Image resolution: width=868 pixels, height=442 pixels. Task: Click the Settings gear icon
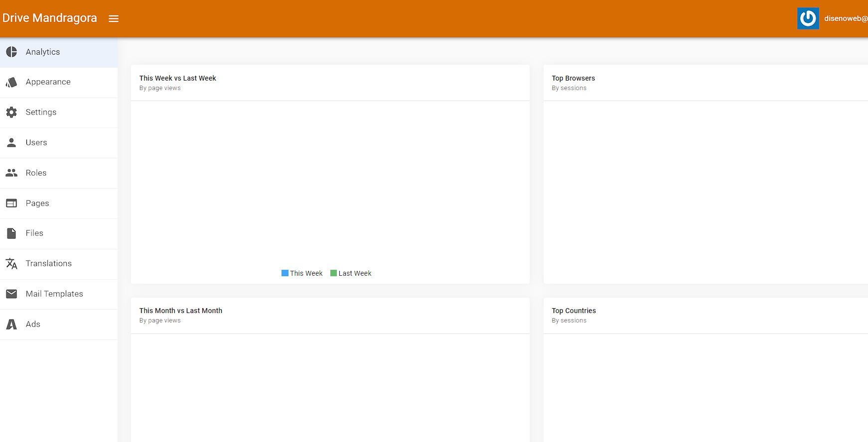[11, 112]
